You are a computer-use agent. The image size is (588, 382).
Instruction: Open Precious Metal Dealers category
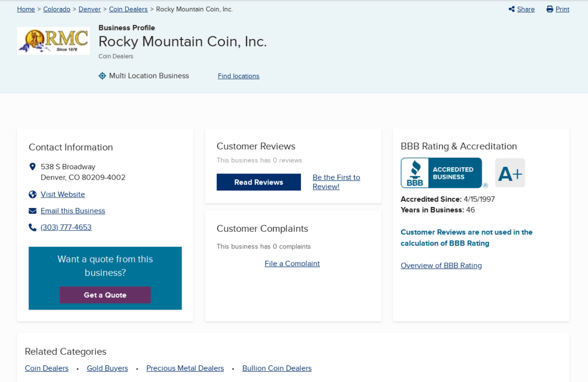click(x=185, y=368)
